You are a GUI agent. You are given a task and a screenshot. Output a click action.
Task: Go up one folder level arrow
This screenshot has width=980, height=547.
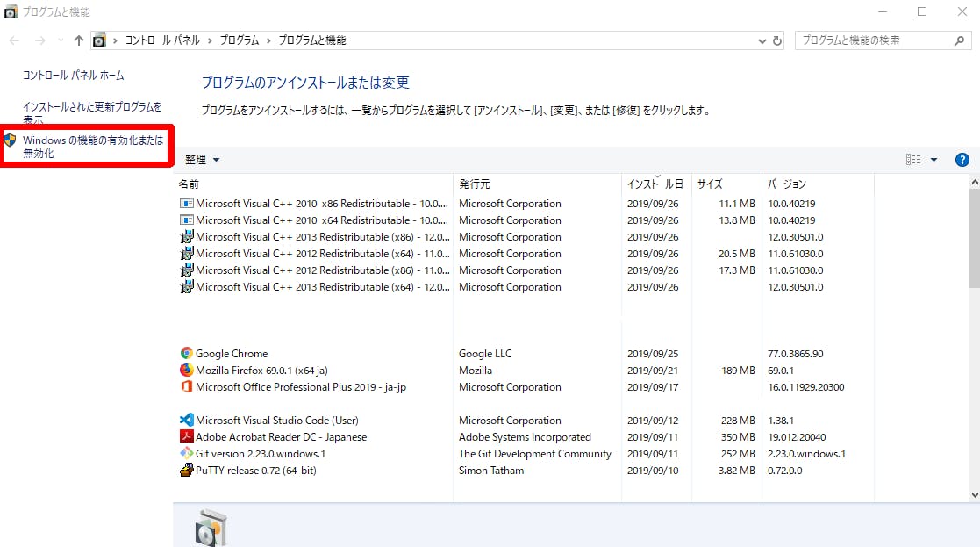point(78,40)
